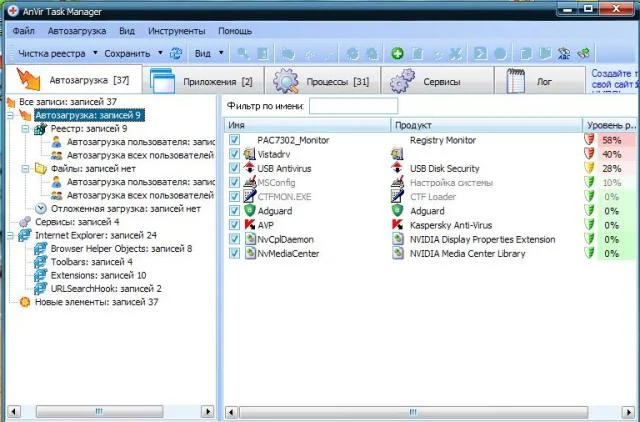Open the Инструменты menu
The width and height of the screenshot is (640, 422).
(177, 31)
